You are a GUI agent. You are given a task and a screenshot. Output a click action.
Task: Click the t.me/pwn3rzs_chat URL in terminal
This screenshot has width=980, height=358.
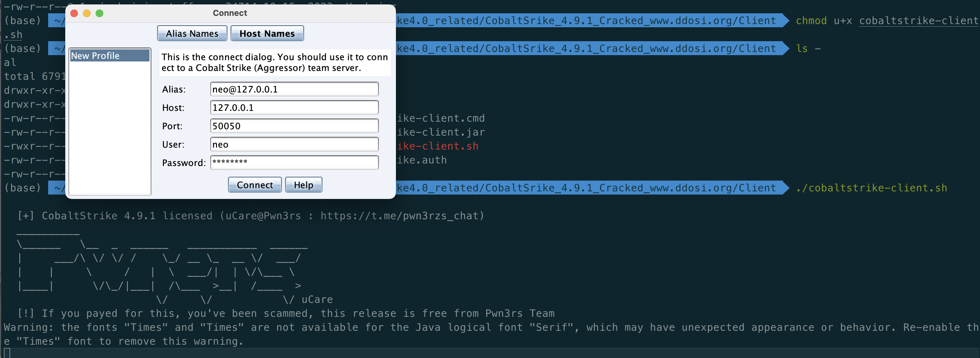point(402,216)
